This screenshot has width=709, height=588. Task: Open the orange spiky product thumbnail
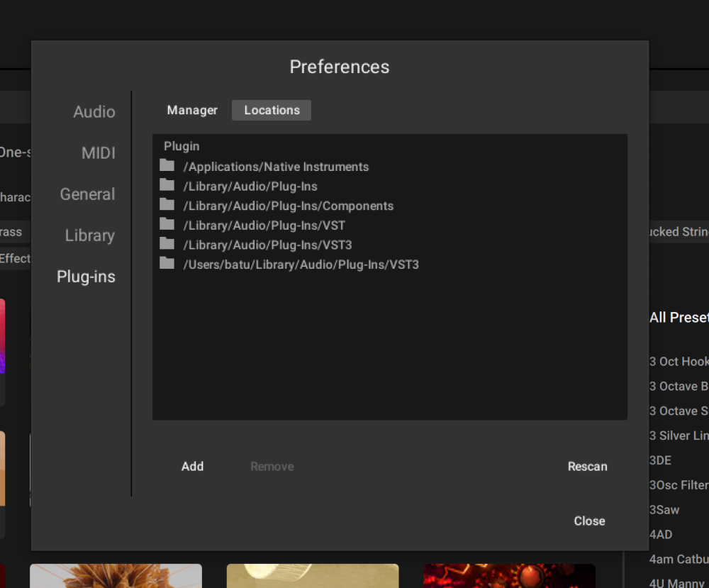(116, 576)
